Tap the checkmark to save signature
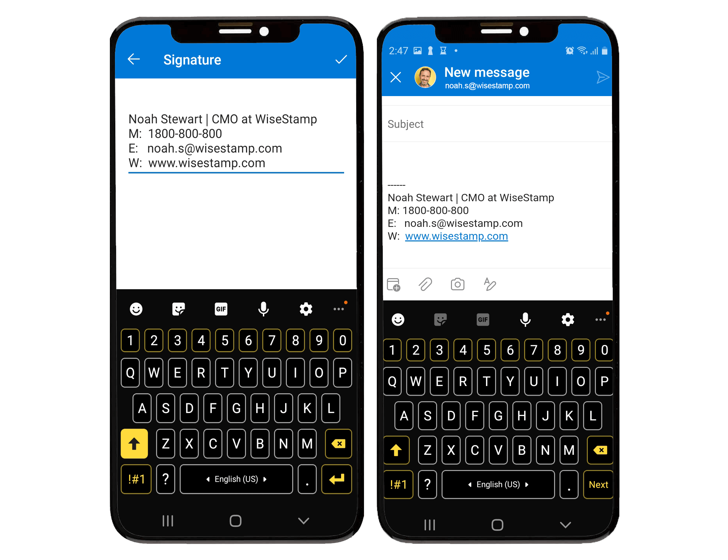 point(341,59)
